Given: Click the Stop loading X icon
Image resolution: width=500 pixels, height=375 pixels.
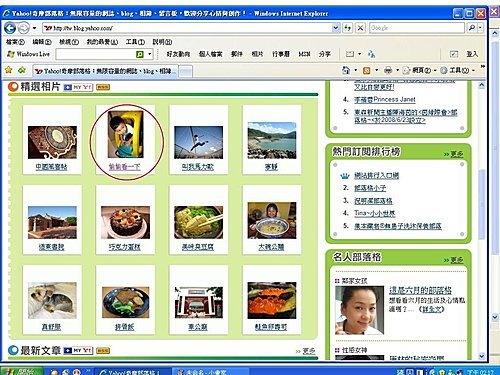Looking at the screenshot, I should tap(360, 28).
